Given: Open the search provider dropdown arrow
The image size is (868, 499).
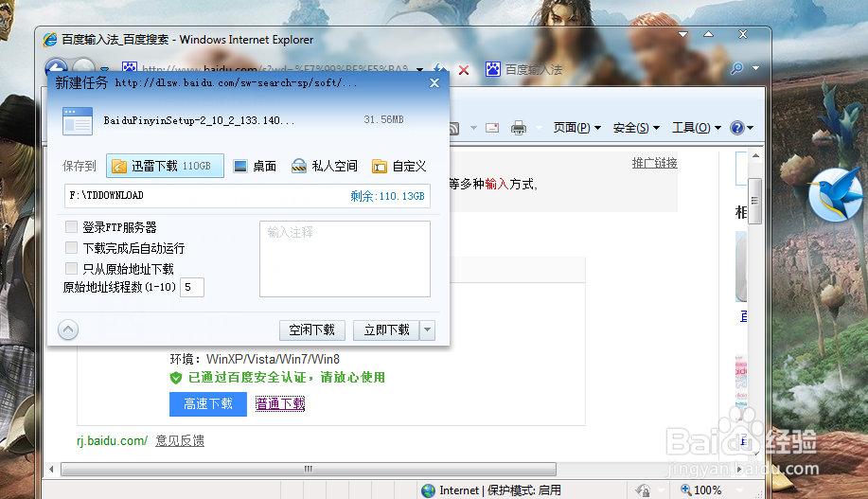Looking at the screenshot, I should coord(755,69).
